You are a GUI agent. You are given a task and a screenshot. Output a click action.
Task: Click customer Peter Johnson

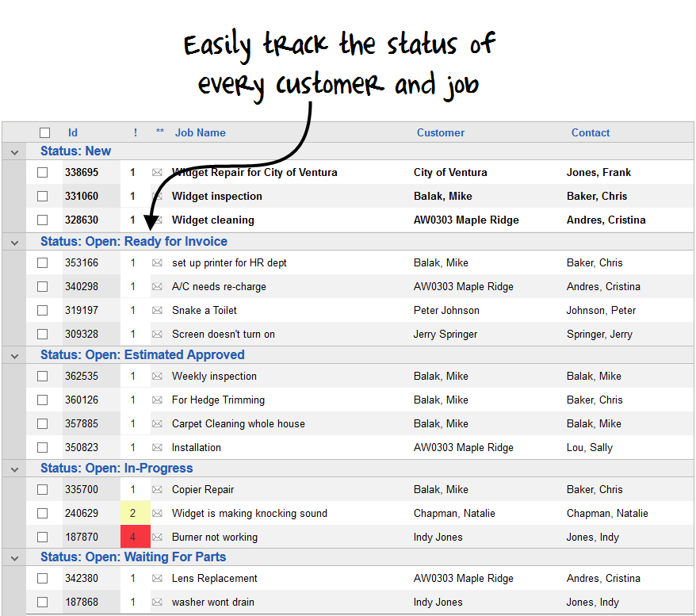coord(446,310)
